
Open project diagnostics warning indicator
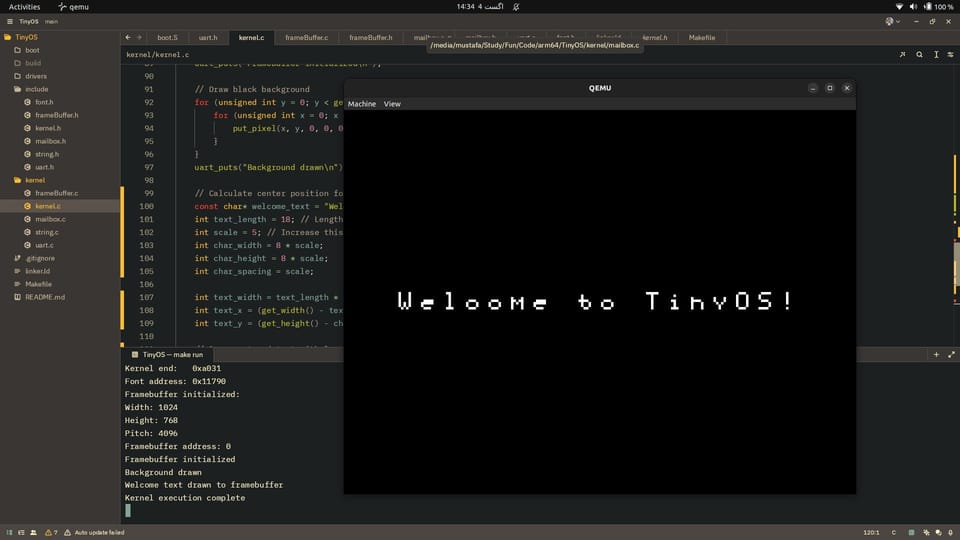point(51,533)
